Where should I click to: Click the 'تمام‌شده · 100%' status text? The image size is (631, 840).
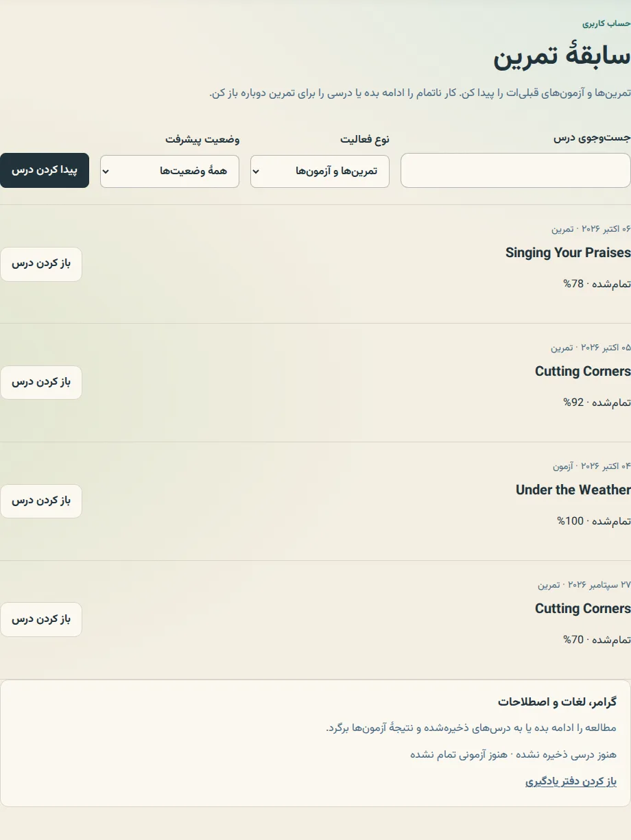point(594,521)
